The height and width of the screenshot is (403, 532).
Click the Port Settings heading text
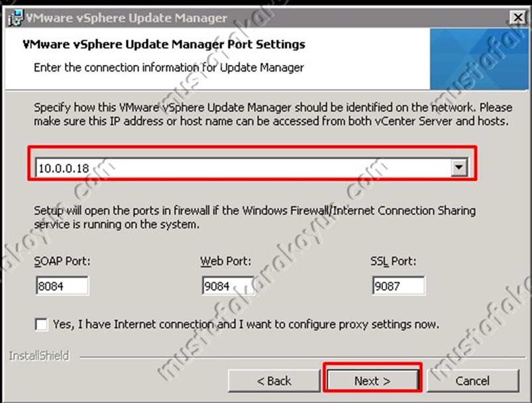[x=164, y=44]
